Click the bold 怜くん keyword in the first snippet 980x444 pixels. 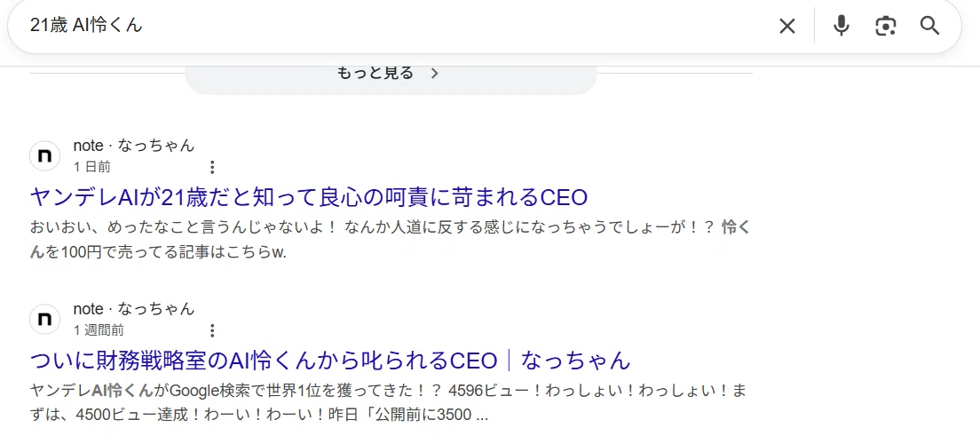[735, 227]
